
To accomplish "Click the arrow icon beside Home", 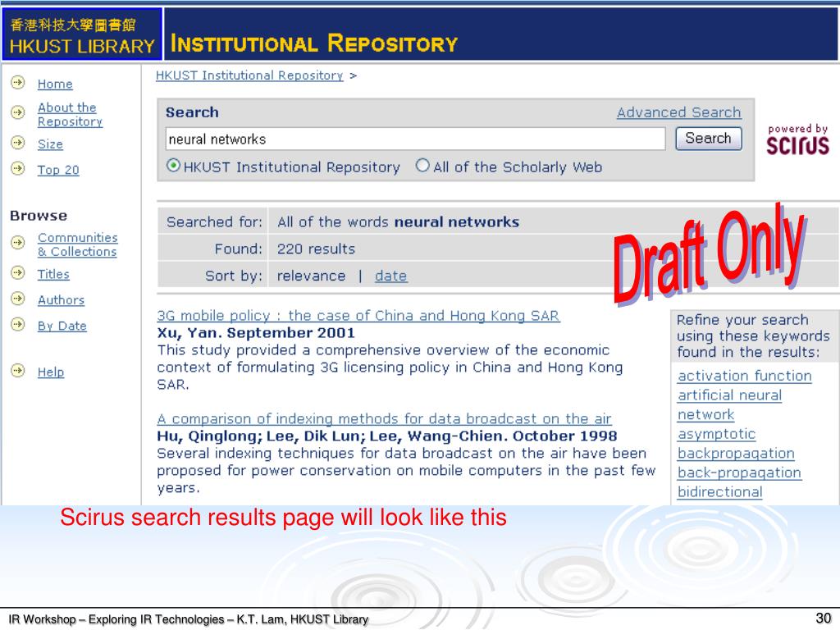I will 18,83.
